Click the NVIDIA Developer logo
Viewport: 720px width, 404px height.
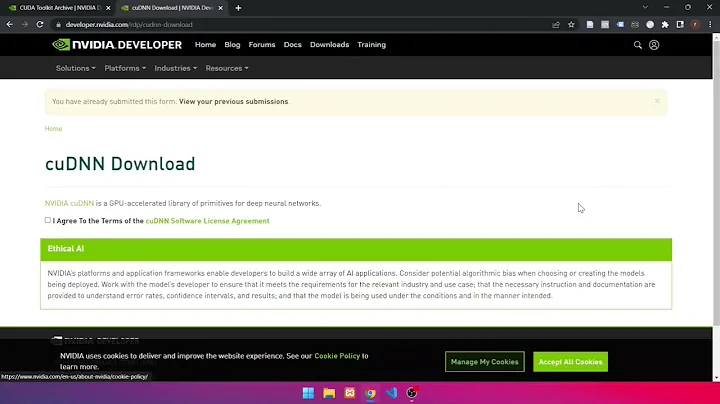click(117, 45)
